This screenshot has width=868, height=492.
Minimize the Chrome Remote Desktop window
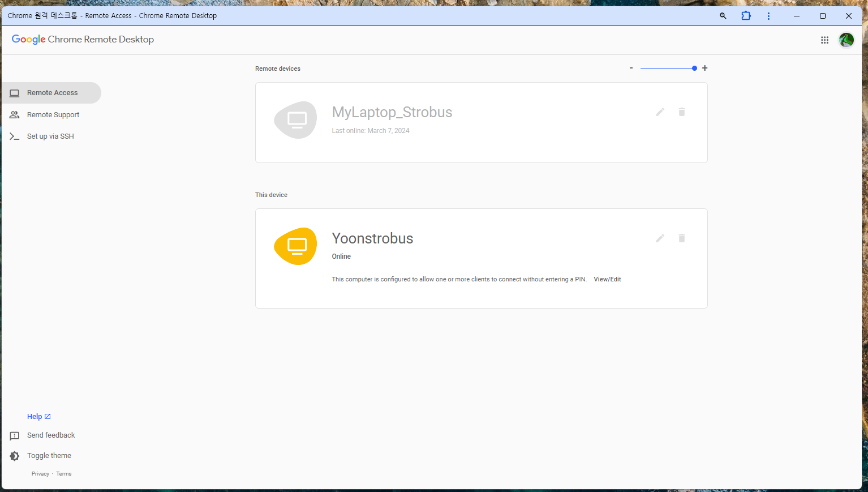(796, 16)
